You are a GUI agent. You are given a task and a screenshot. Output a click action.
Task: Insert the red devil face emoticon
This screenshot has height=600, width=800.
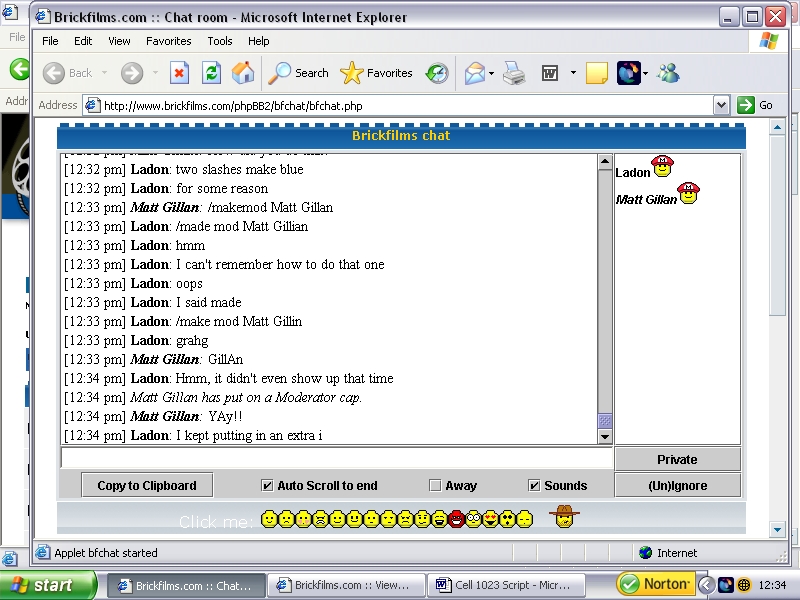(456, 519)
